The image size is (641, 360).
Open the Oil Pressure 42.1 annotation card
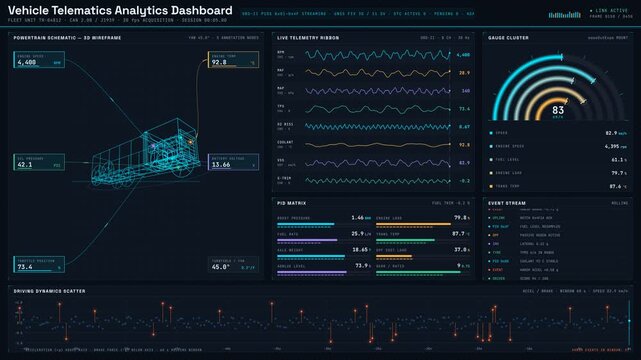(x=39, y=162)
